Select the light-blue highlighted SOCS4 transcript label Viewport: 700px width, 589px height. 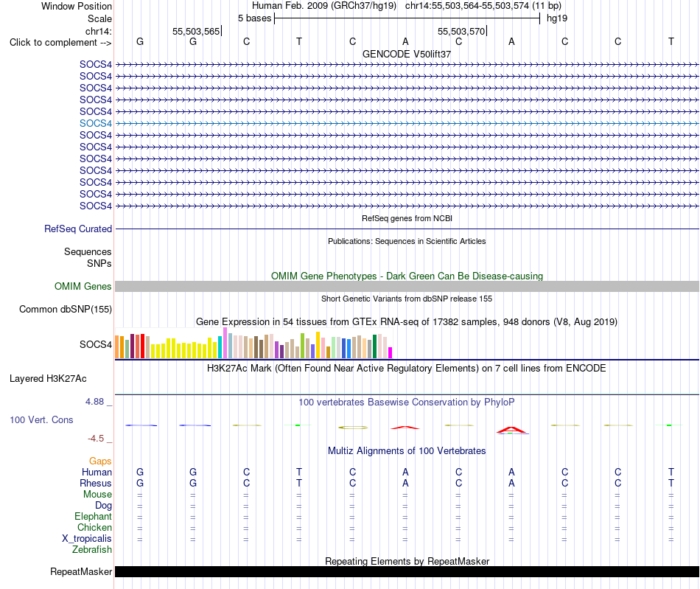coord(96,123)
